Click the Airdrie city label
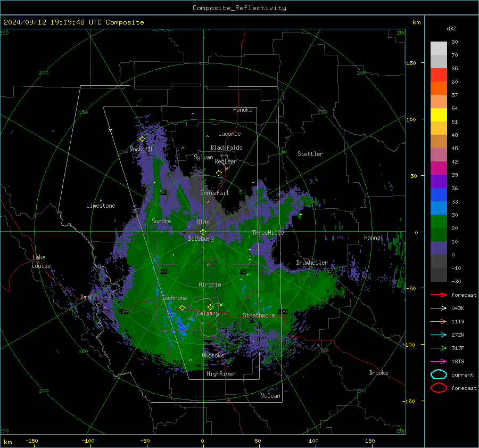Image resolution: width=479 pixels, height=448 pixels. point(210,284)
